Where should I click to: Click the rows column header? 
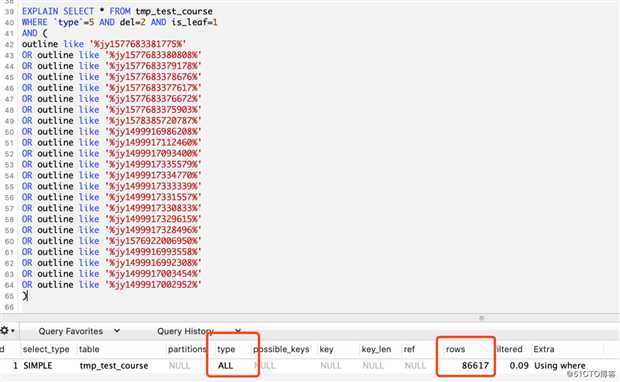coord(455,349)
